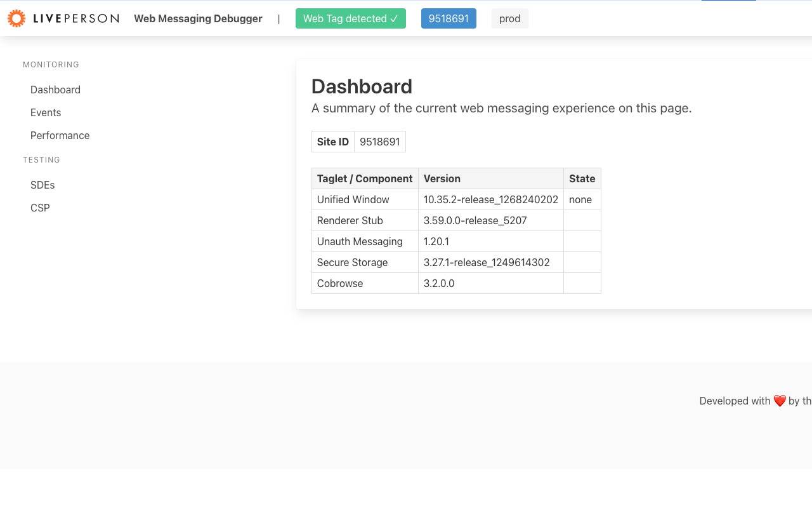Click the Web Messaging Debugger title
Screen dimensions: 812x508
[x=198, y=18]
